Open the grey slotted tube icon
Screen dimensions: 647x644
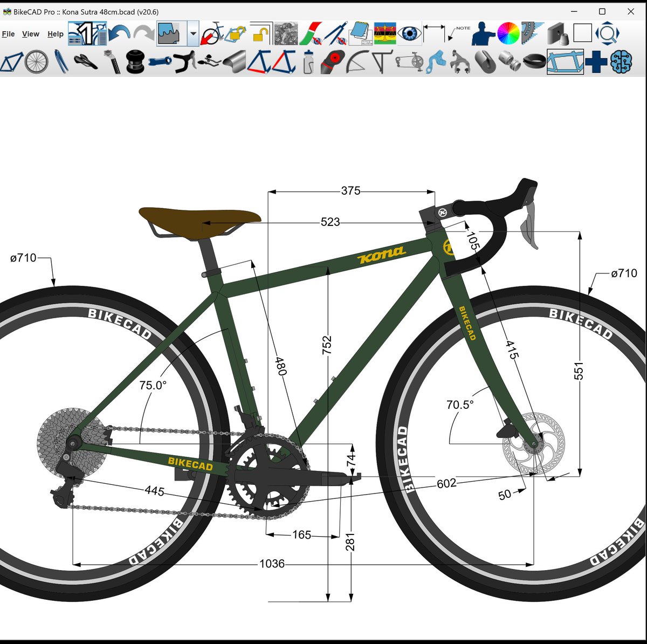(x=485, y=61)
